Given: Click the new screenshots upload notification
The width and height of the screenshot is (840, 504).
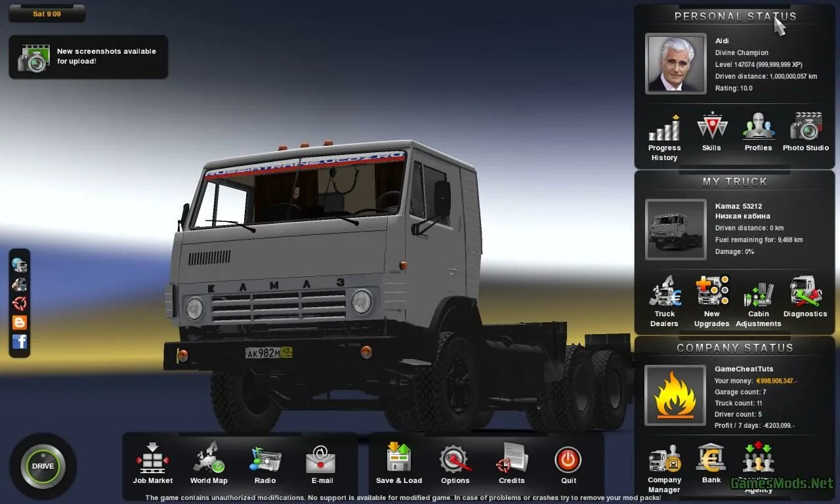Looking at the screenshot, I should coord(89,57).
